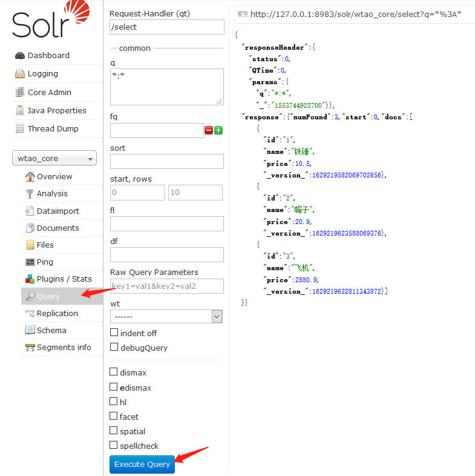Click the Analysis funnel icon
The height and width of the screenshot is (476, 475).
pos(30,194)
